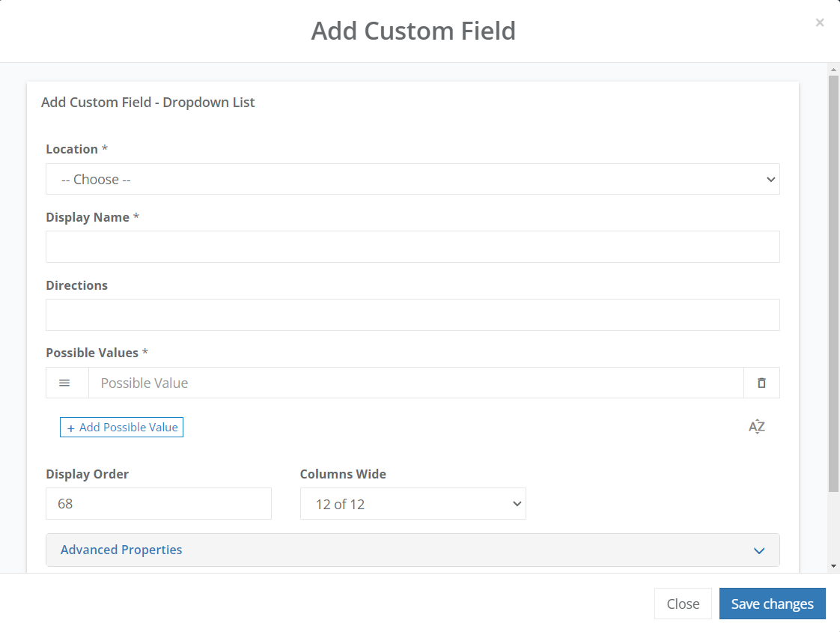Click the plus icon on Add Possible Value

(70, 427)
